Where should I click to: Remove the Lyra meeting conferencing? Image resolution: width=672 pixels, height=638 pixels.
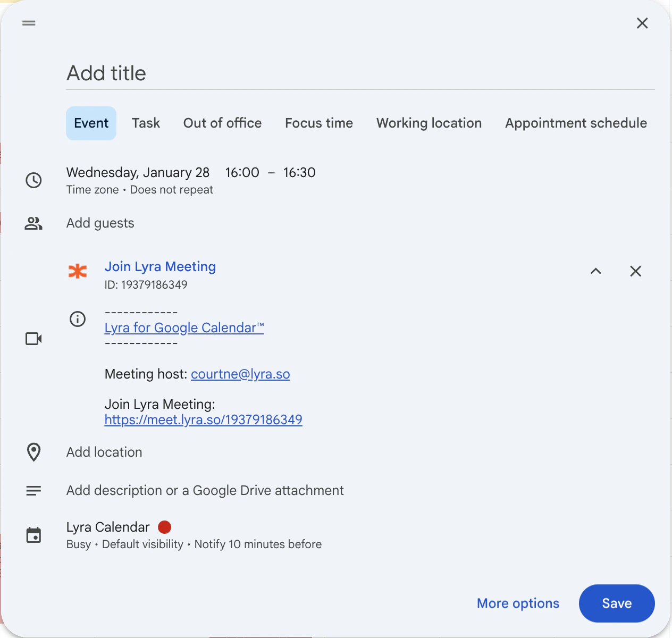[x=635, y=271]
